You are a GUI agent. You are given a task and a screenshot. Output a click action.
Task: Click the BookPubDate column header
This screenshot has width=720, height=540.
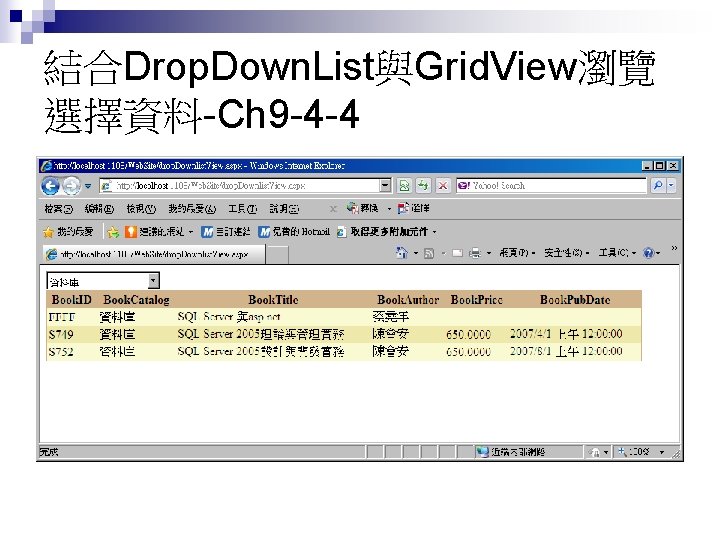575,300
